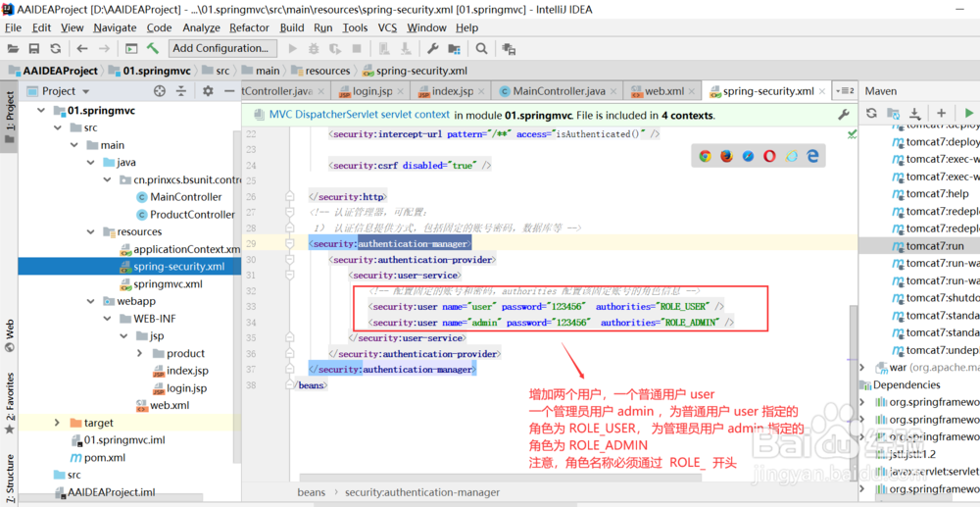Image resolution: width=980 pixels, height=507 pixels.
Task: Open Search Everywhere magnifier icon
Action: 481,49
